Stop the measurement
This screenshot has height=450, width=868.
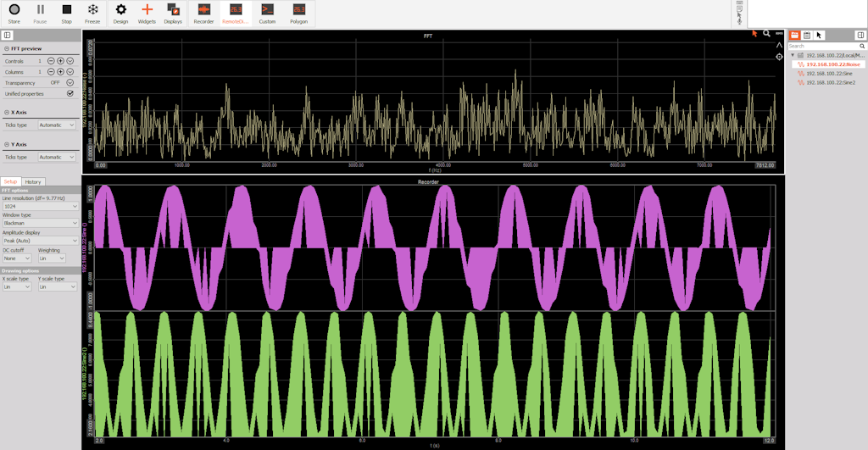click(66, 14)
